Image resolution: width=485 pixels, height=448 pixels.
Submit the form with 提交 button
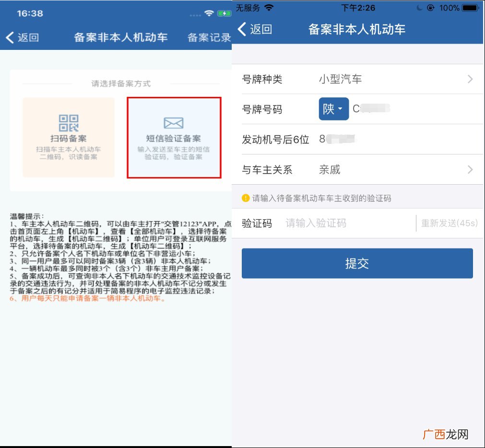click(357, 263)
